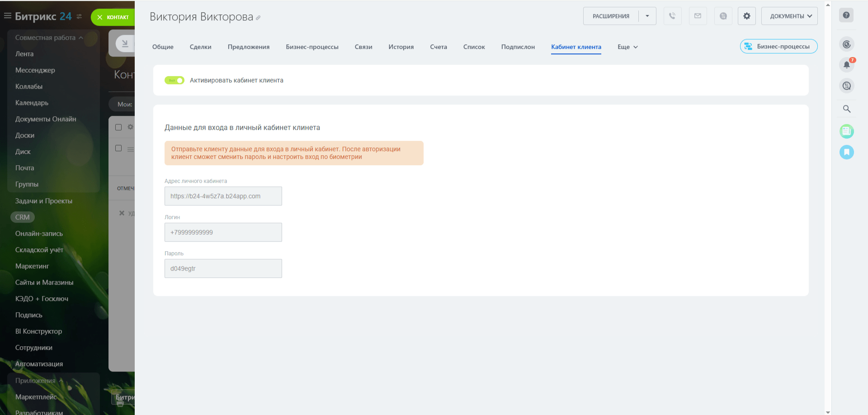Open КЭДО + Госключ menu item

point(42,299)
